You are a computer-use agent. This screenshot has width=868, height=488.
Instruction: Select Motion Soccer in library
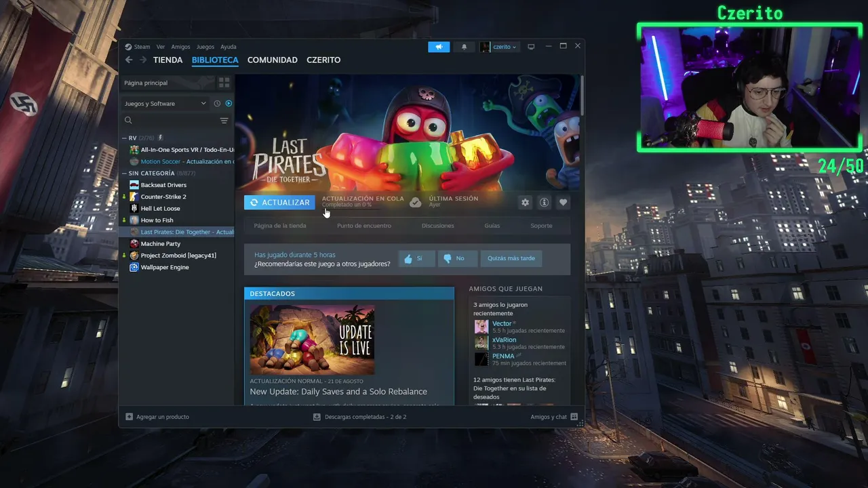click(x=182, y=161)
